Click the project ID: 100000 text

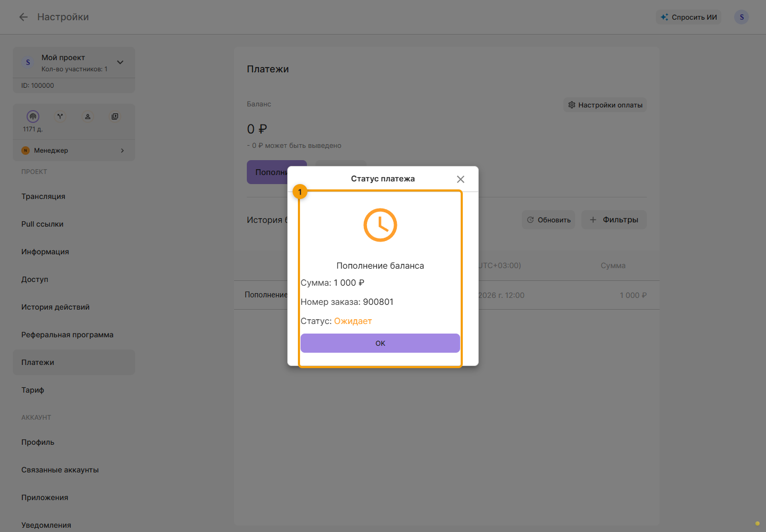(x=38, y=86)
